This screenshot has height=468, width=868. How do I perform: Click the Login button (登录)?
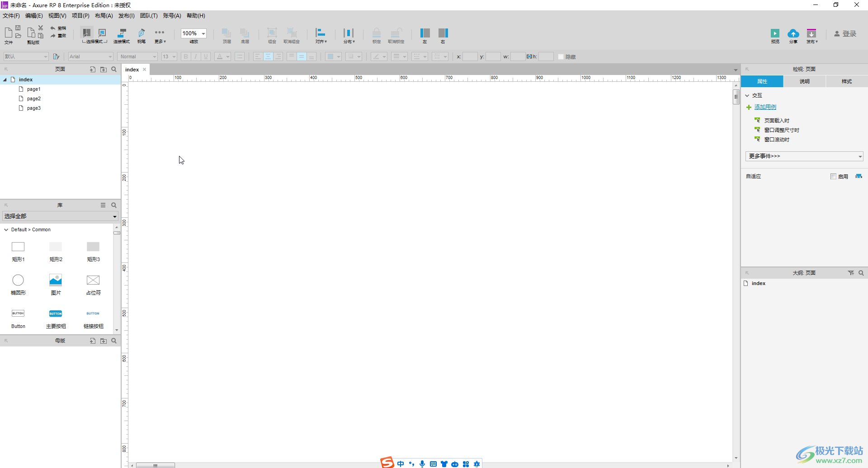click(845, 33)
